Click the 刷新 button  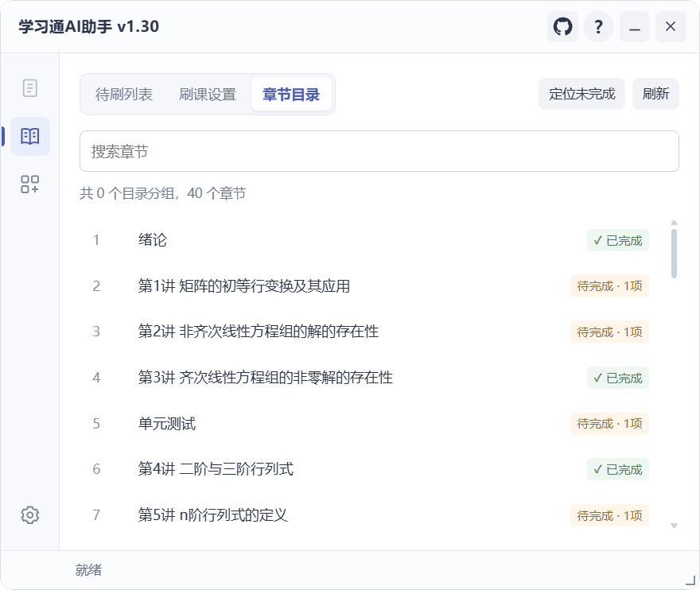(x=655, y=94)
